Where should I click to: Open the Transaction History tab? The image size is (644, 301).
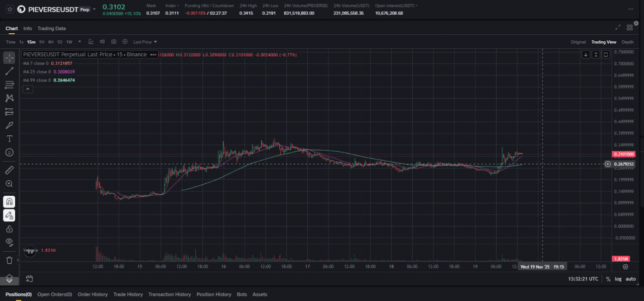click(170, 294)
